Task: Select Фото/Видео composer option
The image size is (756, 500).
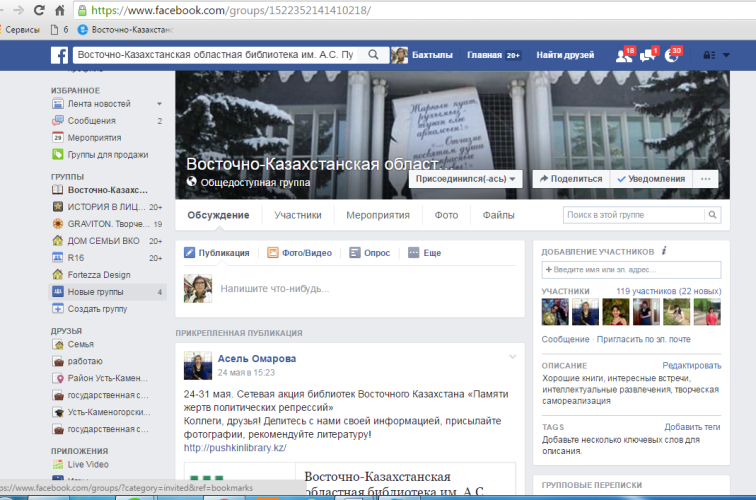Action: click(299, 253)
